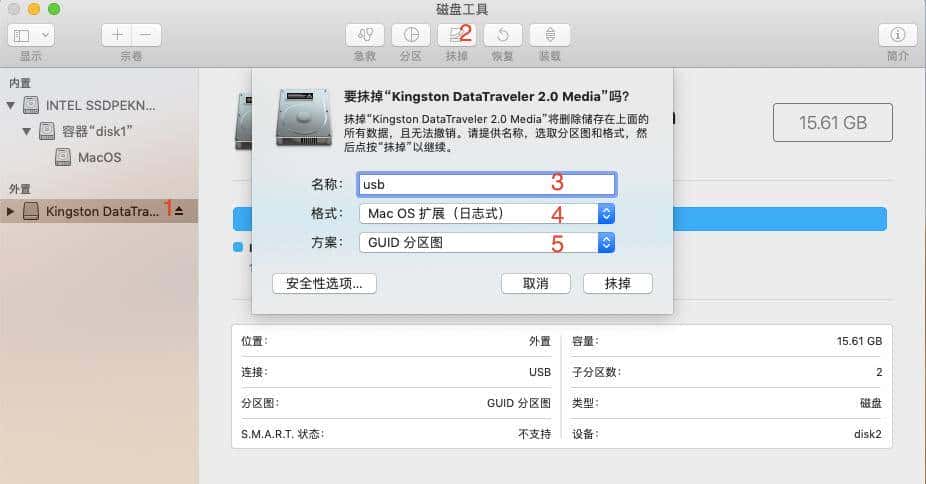The image size is (926, 484).
Task: Open the sidebar view options button
Action: pyautogui.click(x=31, y=35)
